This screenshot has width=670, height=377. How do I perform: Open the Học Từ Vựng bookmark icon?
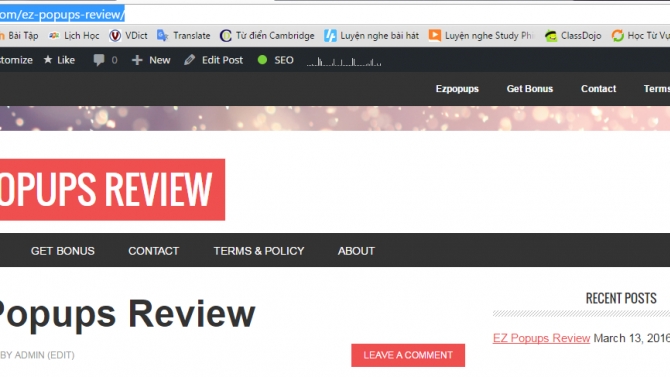pos(617,35)
